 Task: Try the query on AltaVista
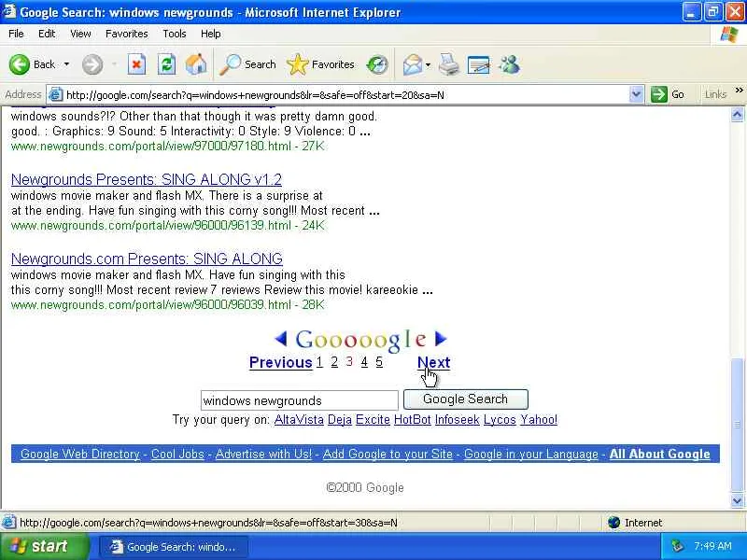coord(299,419)
